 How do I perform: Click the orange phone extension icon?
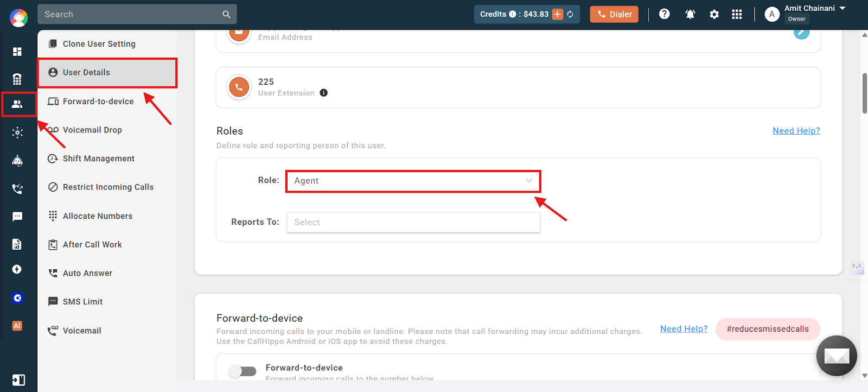(x=239, y=87)
